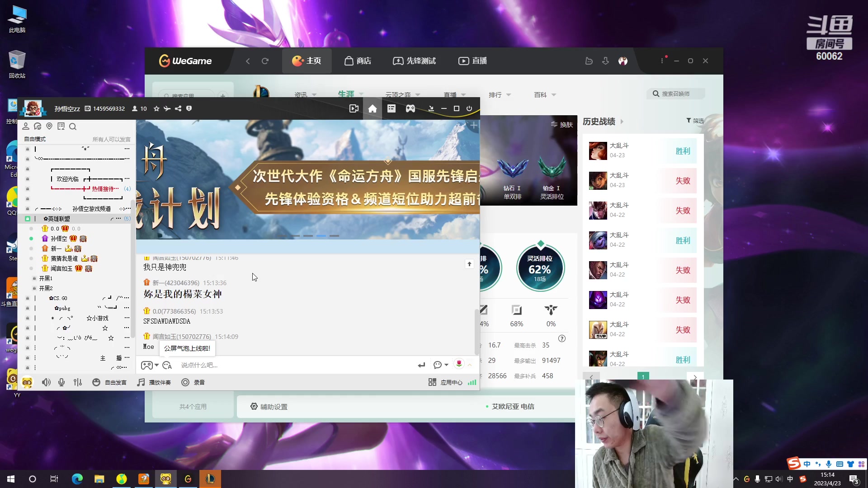Open the user list icon in YY sidebar
This screenshot has width=868, height=488.
click(26, 127)
